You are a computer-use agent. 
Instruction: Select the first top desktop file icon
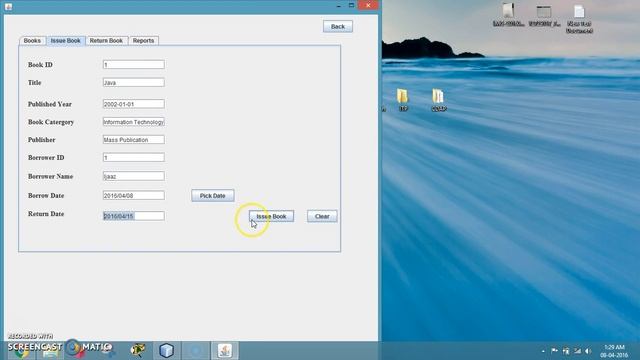click(x=508, y=16)
